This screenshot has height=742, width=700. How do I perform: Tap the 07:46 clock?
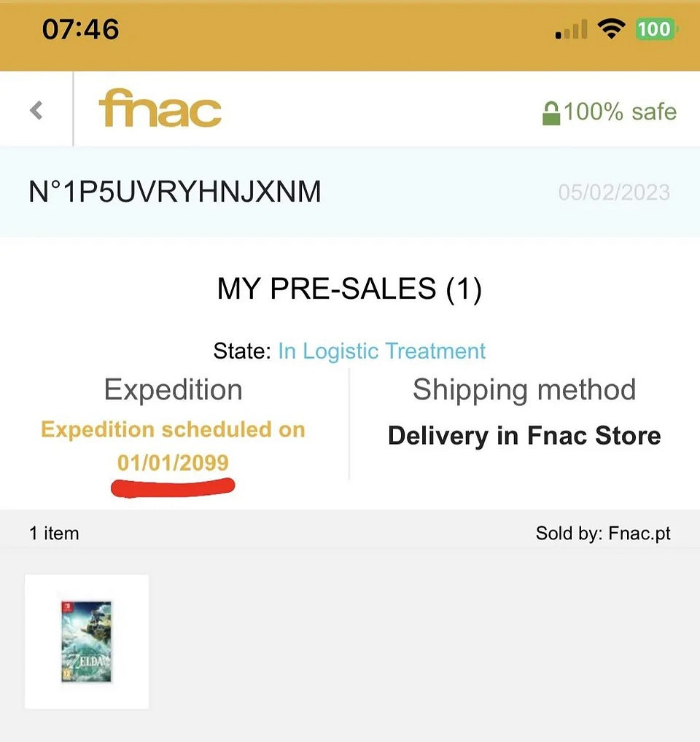click(80, 29)
